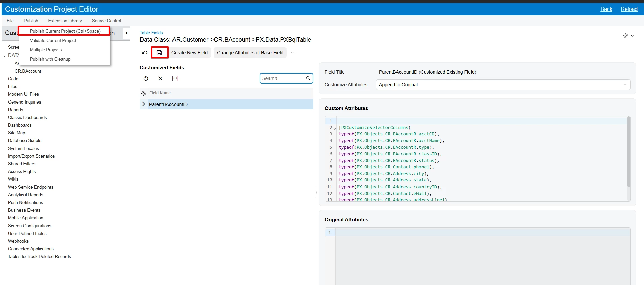The image size is (644, 285).
Task: Click the Create New Field button
Action: (190, 53)
